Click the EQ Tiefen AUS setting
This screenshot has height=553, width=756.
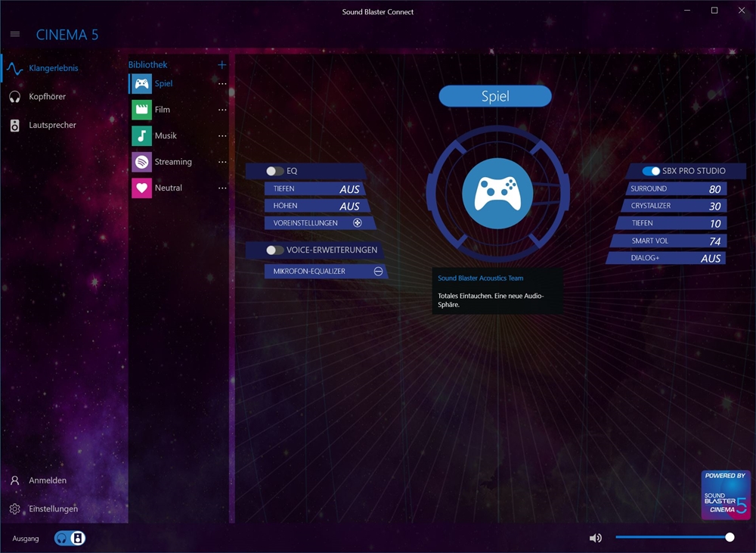[314, 188]
